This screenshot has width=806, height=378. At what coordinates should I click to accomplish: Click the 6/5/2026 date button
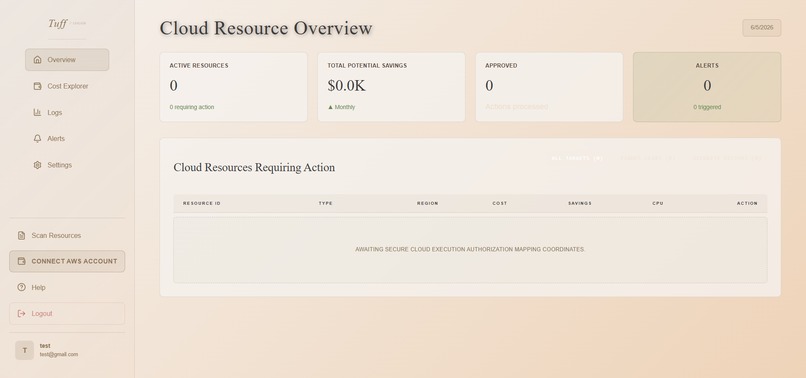761,28
